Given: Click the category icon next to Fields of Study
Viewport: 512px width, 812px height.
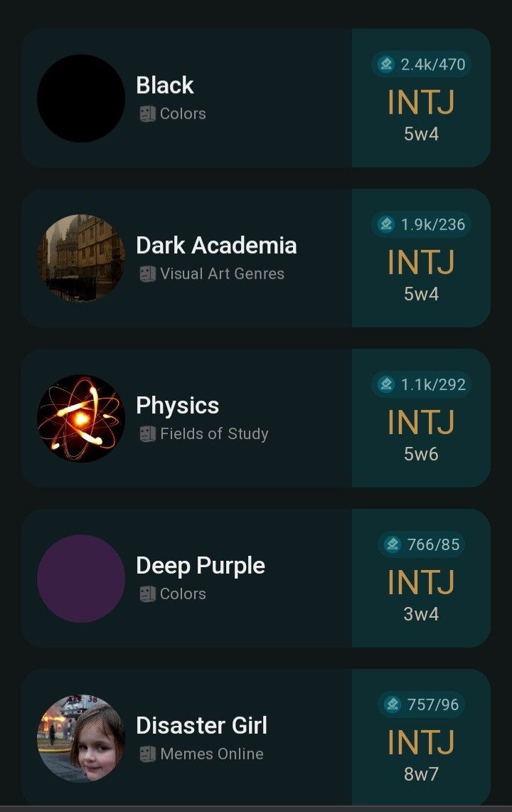Looking at the screenshot, I should 147,434.
